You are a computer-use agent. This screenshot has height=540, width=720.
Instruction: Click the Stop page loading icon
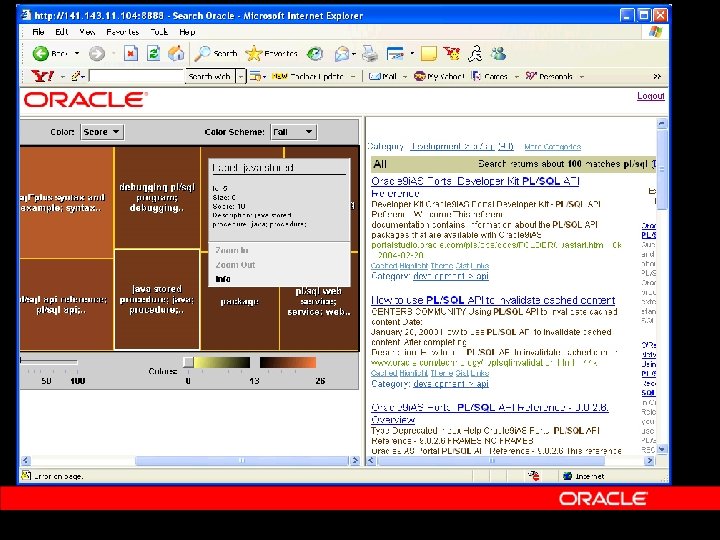[131, 54]
